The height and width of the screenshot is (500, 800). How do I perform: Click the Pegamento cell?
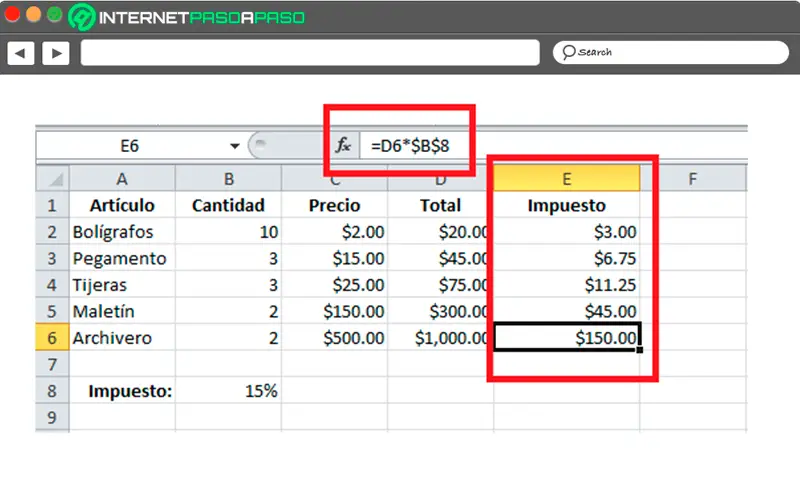click(122, 258)
